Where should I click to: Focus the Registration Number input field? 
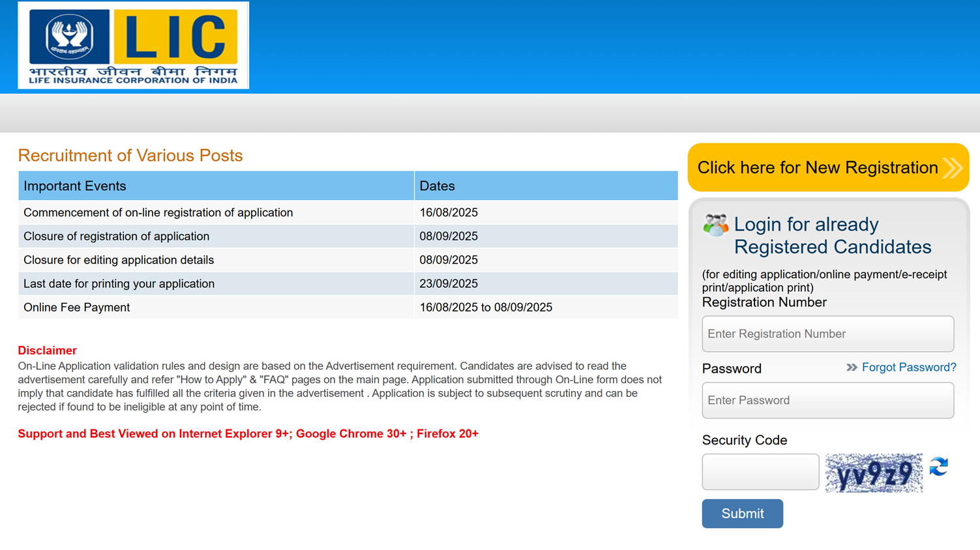click(x=828, y=334)
